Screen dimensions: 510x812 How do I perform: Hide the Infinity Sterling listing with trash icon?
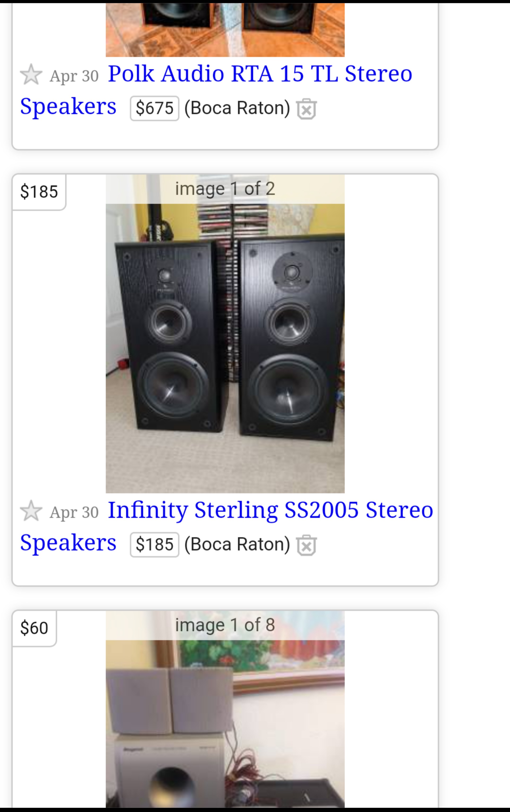tap(306, 545)
